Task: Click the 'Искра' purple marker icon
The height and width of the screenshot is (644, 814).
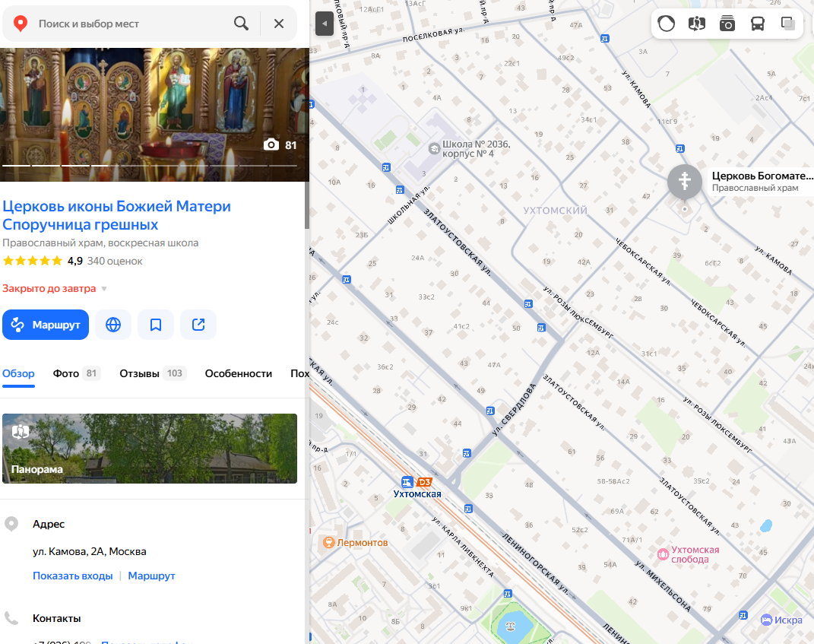Action: click(766, 620)
